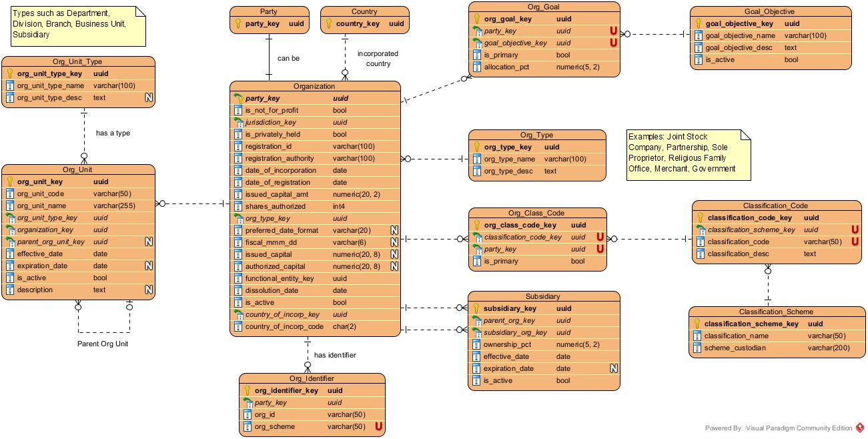This screenshot has height=439, width=868.
Task: Select the key icon beside subsidiary_key
Action: click(477, 309)
